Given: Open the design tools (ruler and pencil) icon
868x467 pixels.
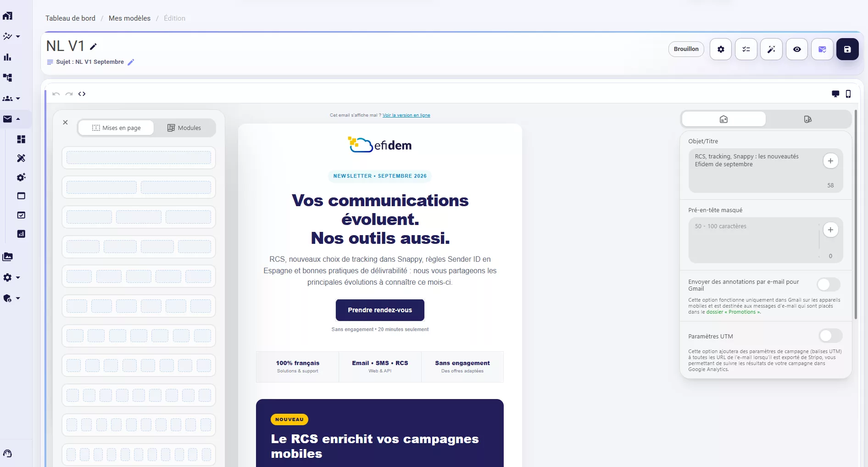Looking at the screenshot, I should [x=21, y=158].
